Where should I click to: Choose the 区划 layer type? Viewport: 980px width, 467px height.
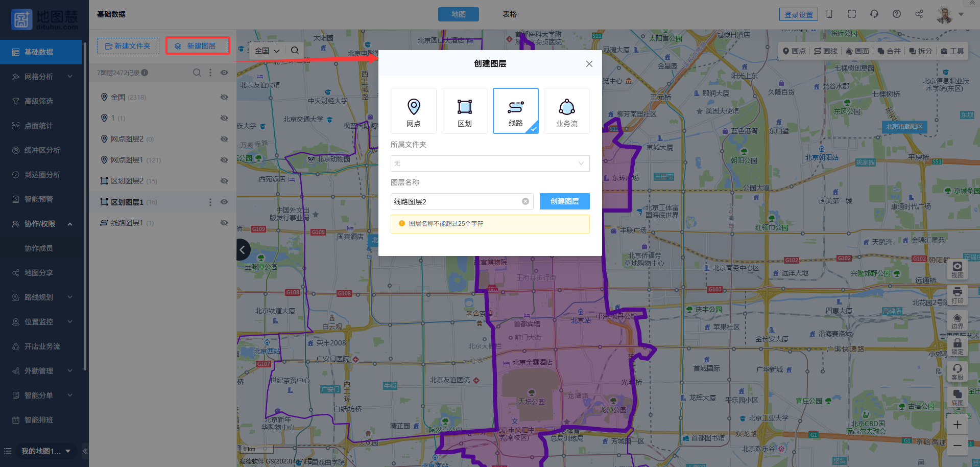click(464, 111)
